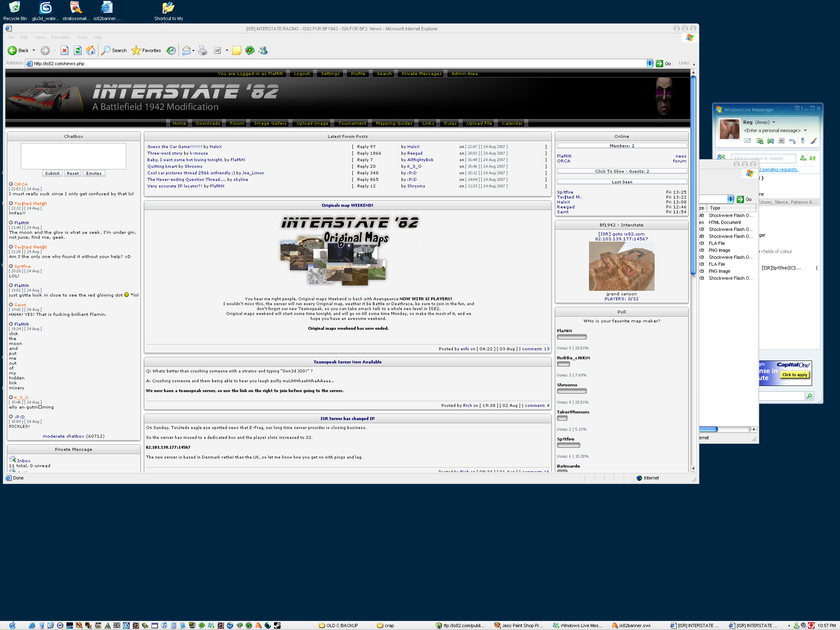Image resolution: width=840 pixels, height=630 pixels.
Task: Open the address bar dropdown arrow
Action: (x=650, y=63)
